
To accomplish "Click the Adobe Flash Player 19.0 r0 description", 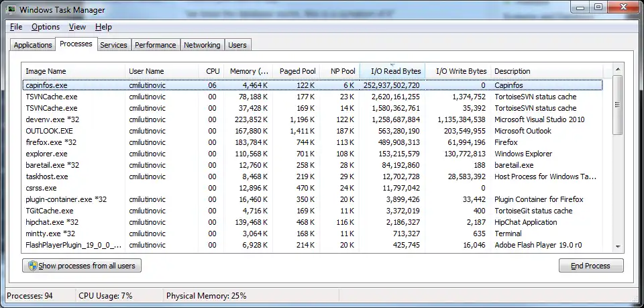I will (538, 245).
